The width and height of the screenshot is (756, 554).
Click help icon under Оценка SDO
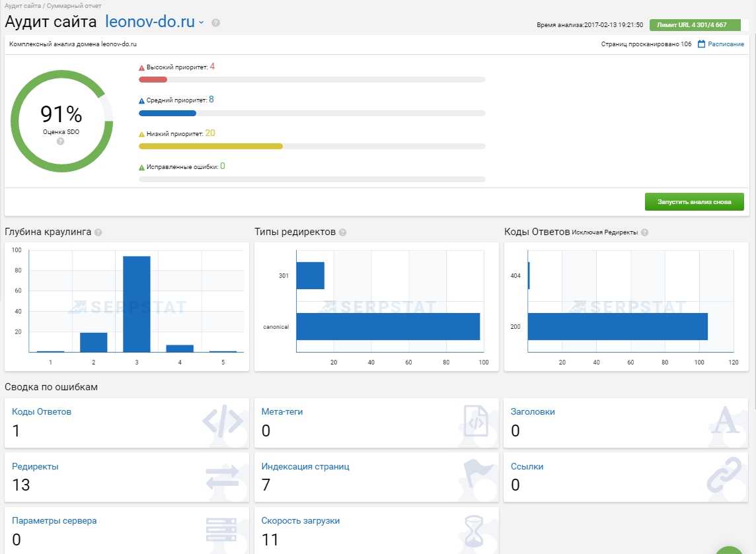tap(61, 141)
